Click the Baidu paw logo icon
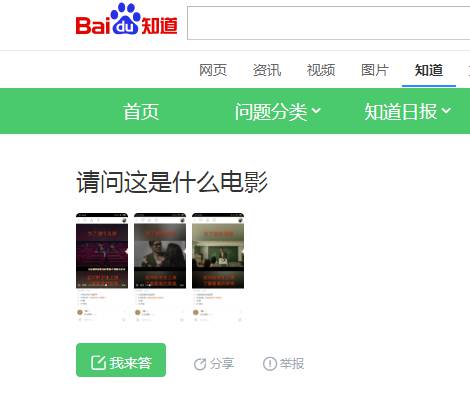 [126, 18]
